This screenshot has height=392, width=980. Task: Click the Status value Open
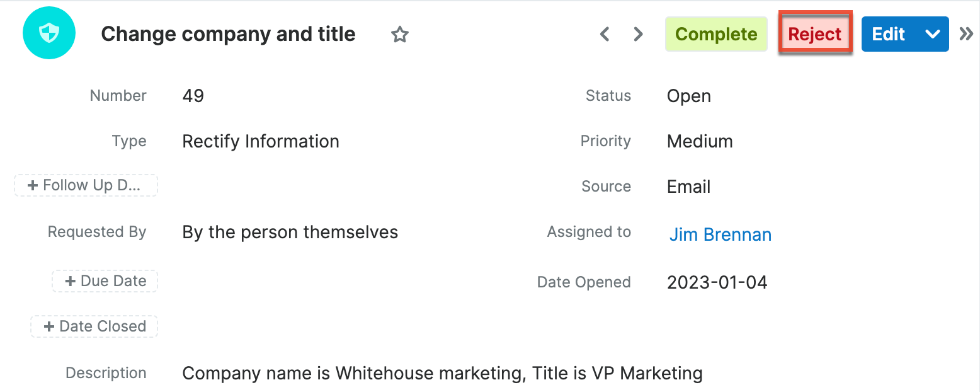coord(688,96)
